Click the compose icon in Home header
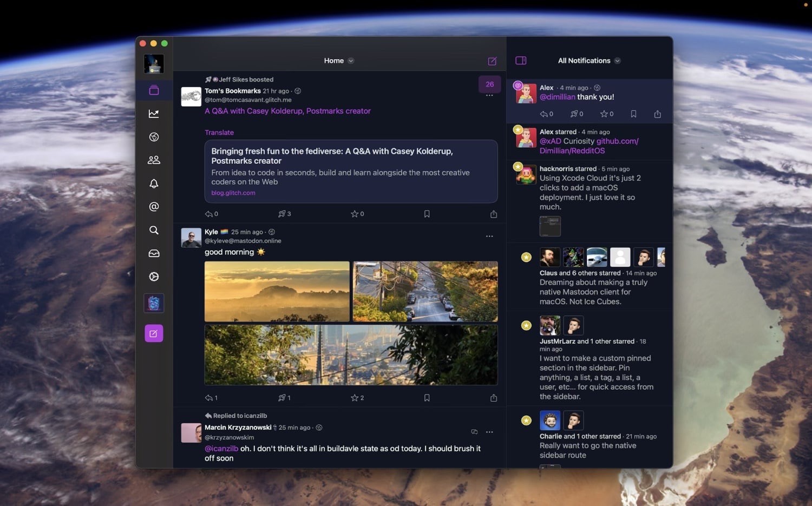812x506 pixels. [492, 61]
